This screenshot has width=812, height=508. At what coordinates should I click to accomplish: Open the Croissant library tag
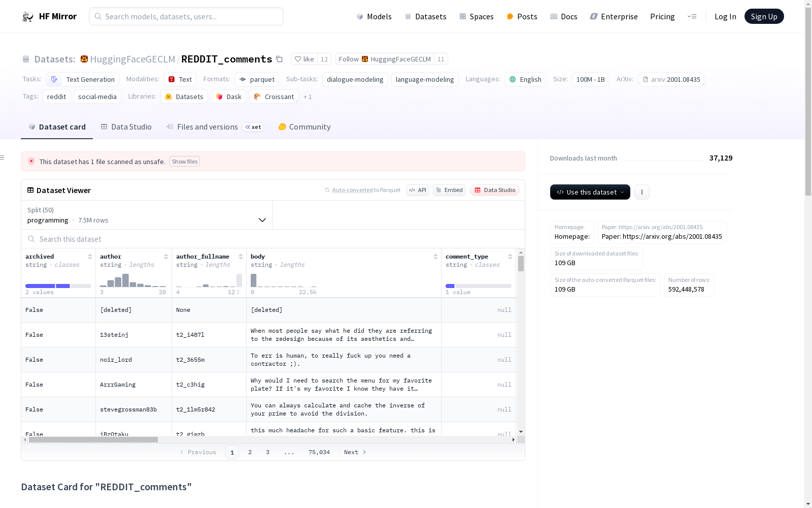click(x=274, y=97)
